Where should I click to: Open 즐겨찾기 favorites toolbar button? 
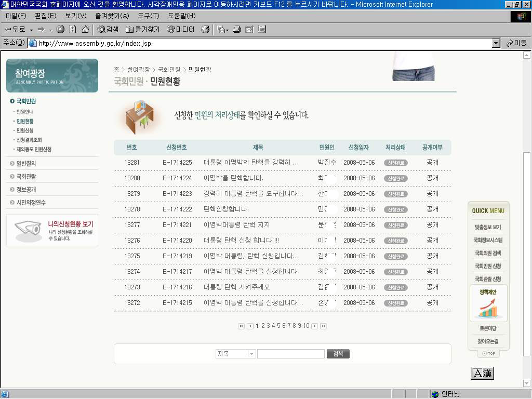tap(144, 30)
